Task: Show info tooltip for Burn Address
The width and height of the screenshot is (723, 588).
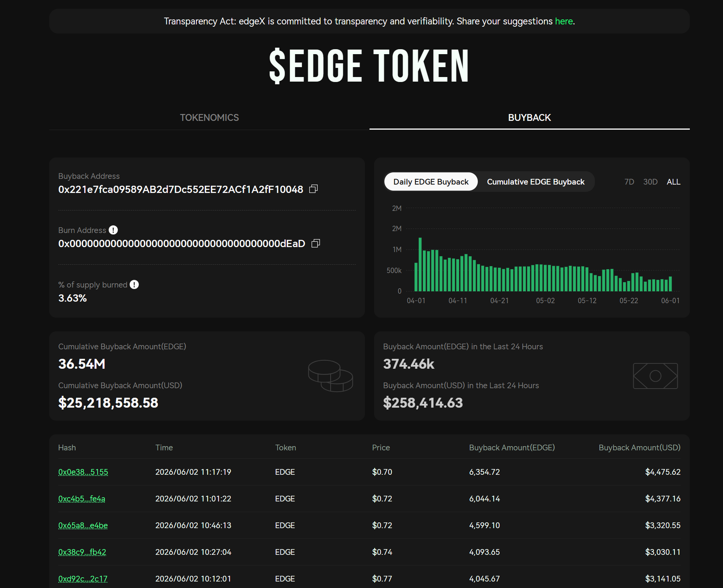Action: 113,230
